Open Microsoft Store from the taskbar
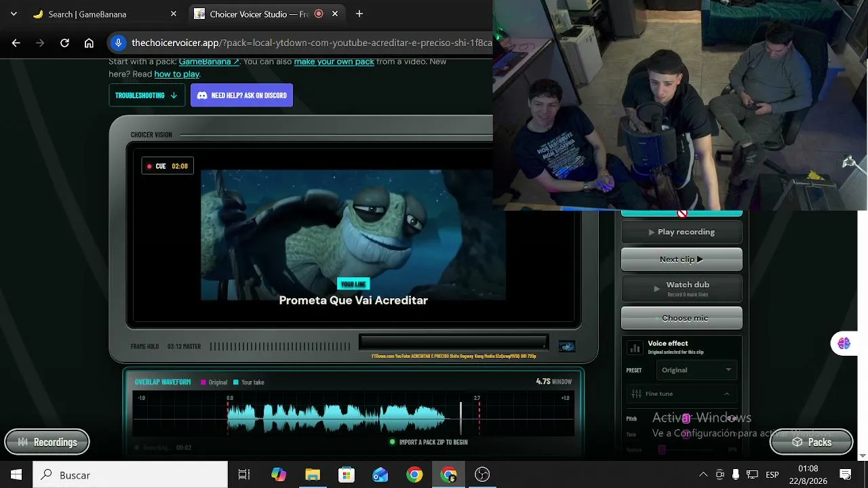The height and width of the screenshot is (488, 868). [x=347, y=474]
